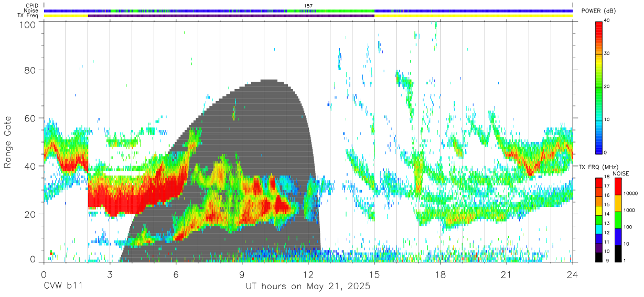Click the 40 tick on Range Gate axis

coord(30,166)
